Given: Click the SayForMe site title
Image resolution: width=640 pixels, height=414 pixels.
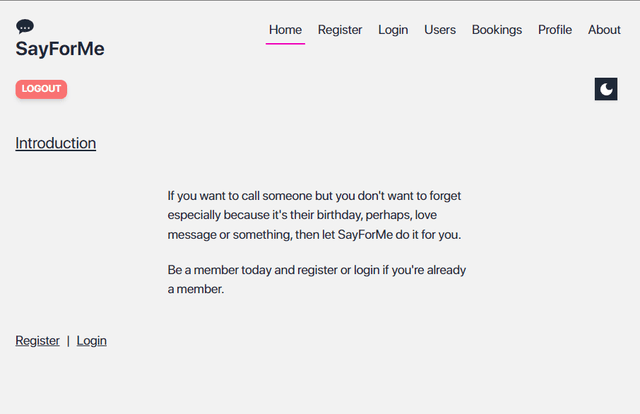Looking at the screenshot, I should (60, 49).
